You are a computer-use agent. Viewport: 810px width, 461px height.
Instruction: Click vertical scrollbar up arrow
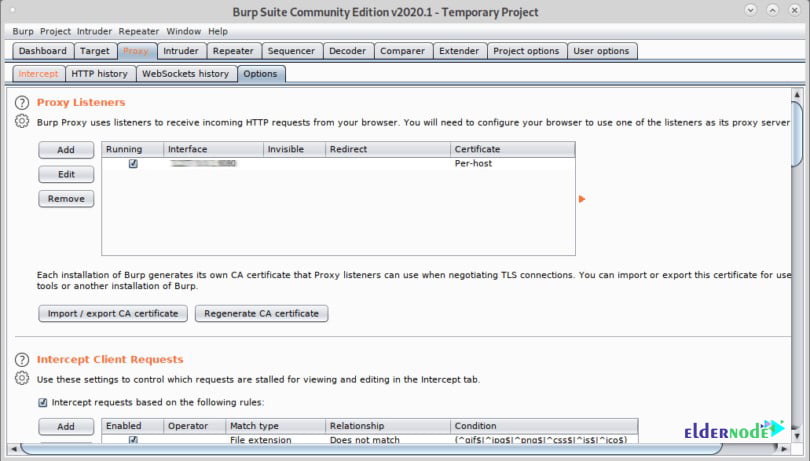click(797, 95)
